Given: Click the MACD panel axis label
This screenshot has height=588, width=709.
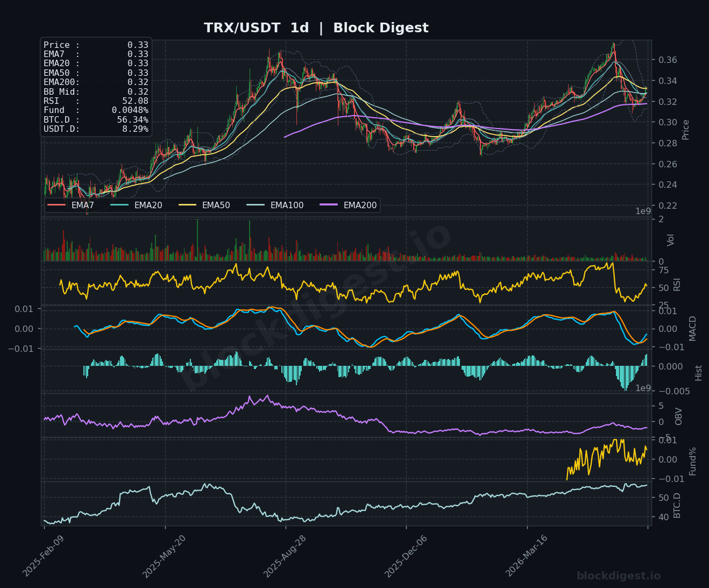Looking at the screenshot, I should 692,328.
